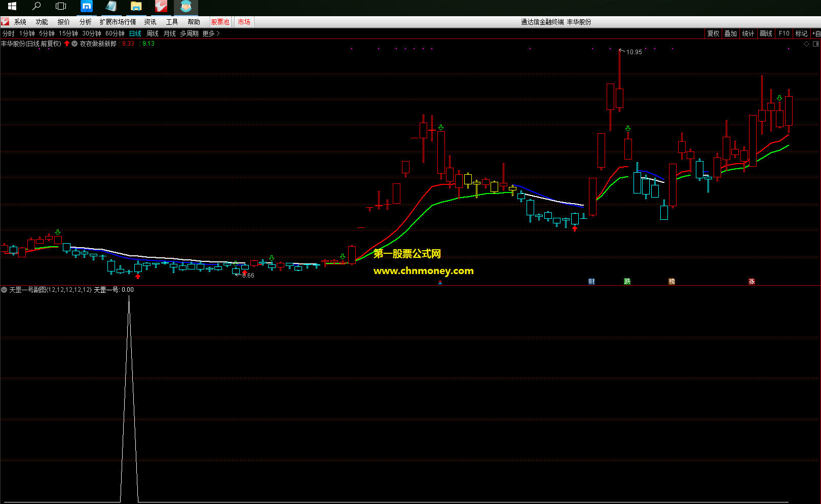Click the 画线 drawing tools button
This screenshot has height=504, width=821.
pyautogui.click(x=766, y=33)
